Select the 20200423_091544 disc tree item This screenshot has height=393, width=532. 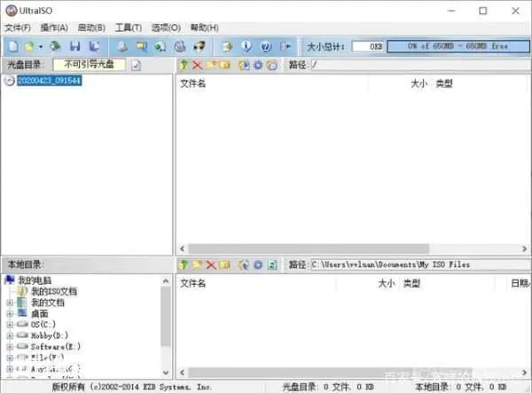tap(49, 81)
